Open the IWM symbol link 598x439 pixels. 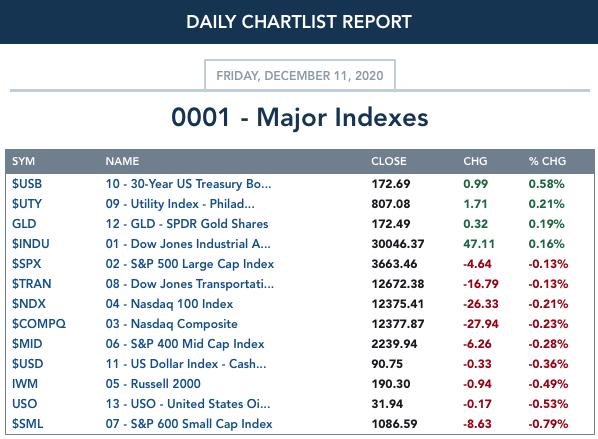click(x=25, y=384)
